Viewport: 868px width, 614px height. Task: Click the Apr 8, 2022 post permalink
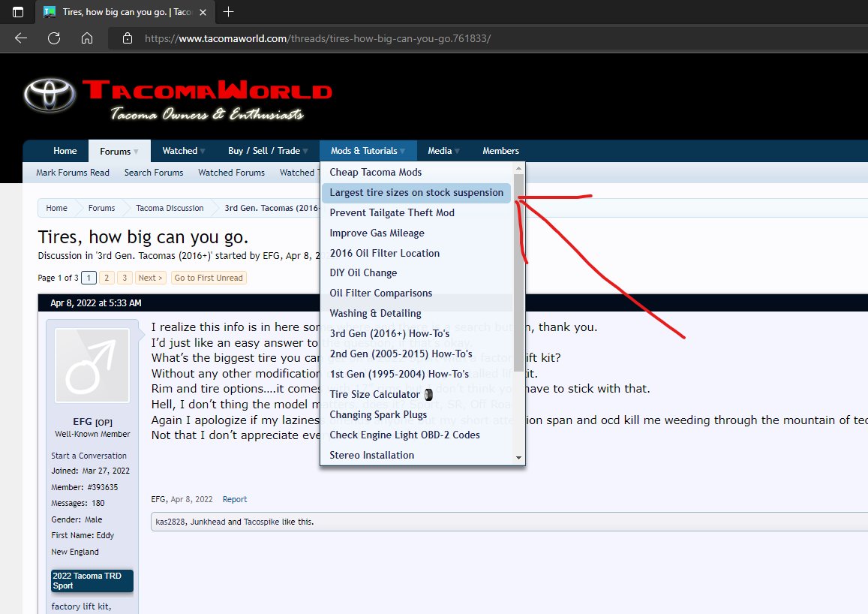[x=191, y=499]
